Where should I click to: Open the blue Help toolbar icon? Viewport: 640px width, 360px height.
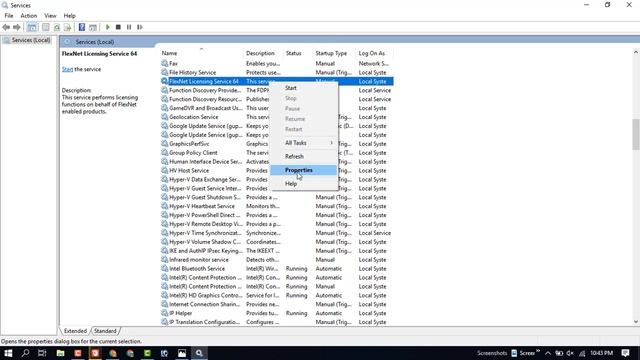coord(82,27)
